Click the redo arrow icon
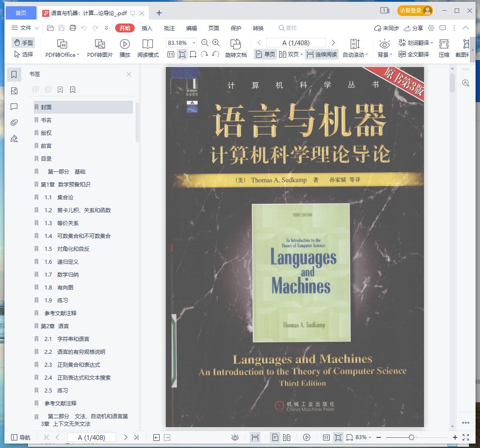The width and height of the screenshot is (480, 448). [x=95, y=28]
